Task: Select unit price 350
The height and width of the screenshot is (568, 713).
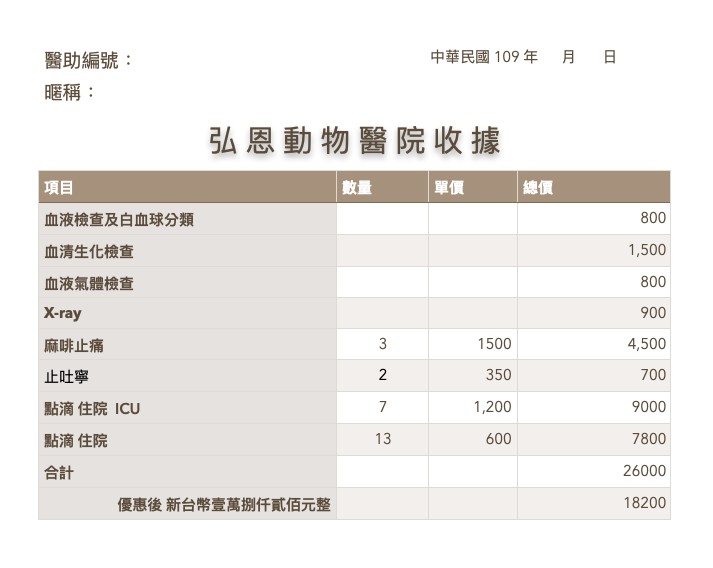Action: (498, 375)
